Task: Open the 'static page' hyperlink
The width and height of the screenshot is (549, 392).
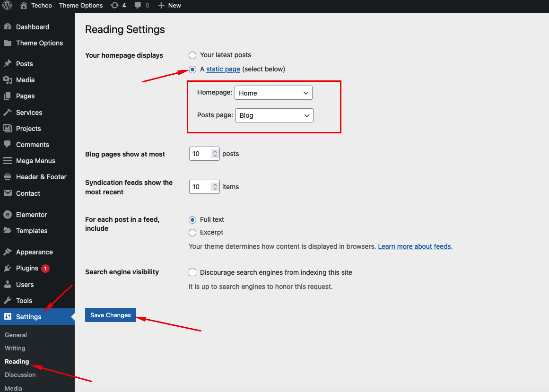Action: 223,69
